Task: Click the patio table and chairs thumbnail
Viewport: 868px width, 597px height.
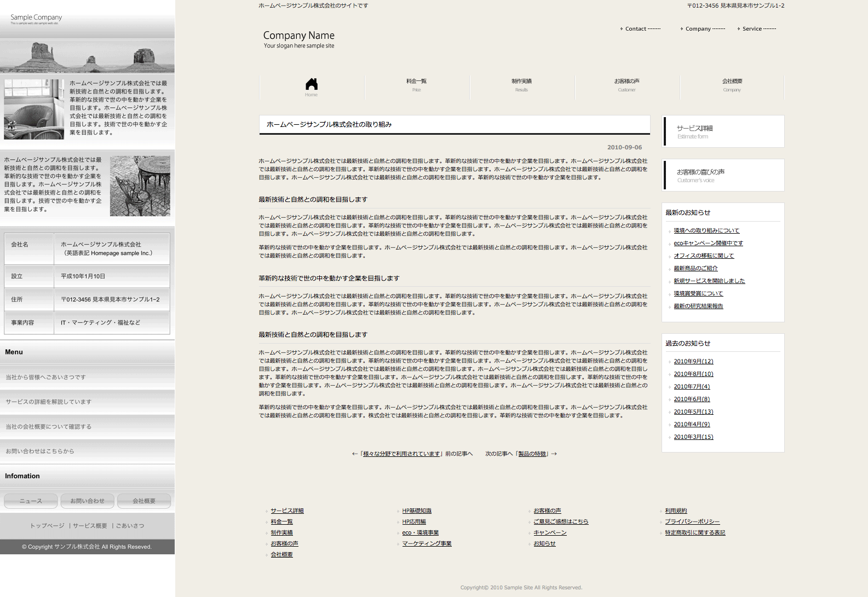Action: 140,186
